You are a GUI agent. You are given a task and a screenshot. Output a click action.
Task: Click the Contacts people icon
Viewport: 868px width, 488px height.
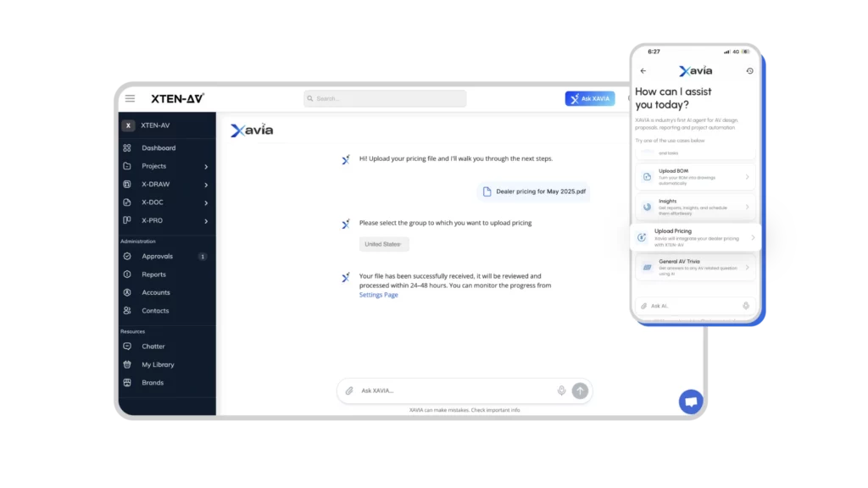pyautogui.click(x=127, y=310)
